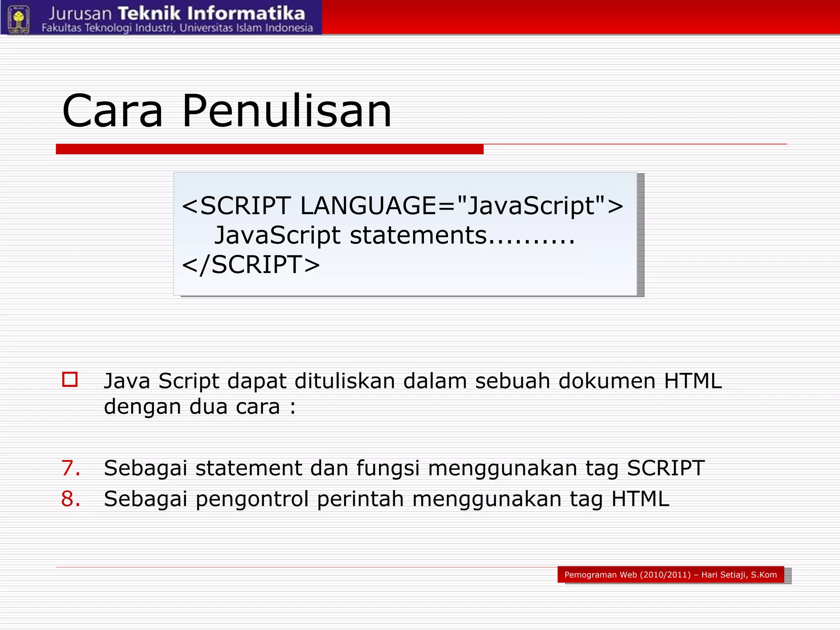Viewport: 840px width, 630px height.
Task: Click 'Java Script dapat dituliskan dalam sebuah dokumen HTML'
Action: coord(413,381)
